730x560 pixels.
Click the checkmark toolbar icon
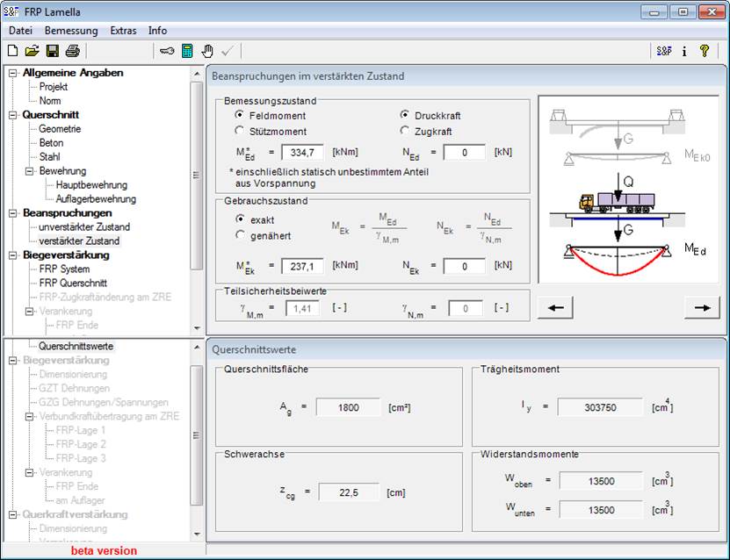tap(228, 50)
